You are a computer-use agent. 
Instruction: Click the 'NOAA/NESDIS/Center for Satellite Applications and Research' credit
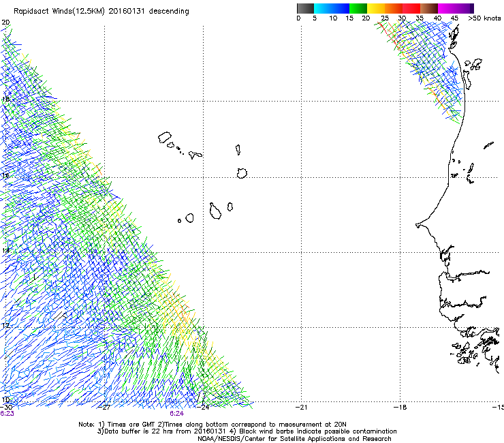294,439
